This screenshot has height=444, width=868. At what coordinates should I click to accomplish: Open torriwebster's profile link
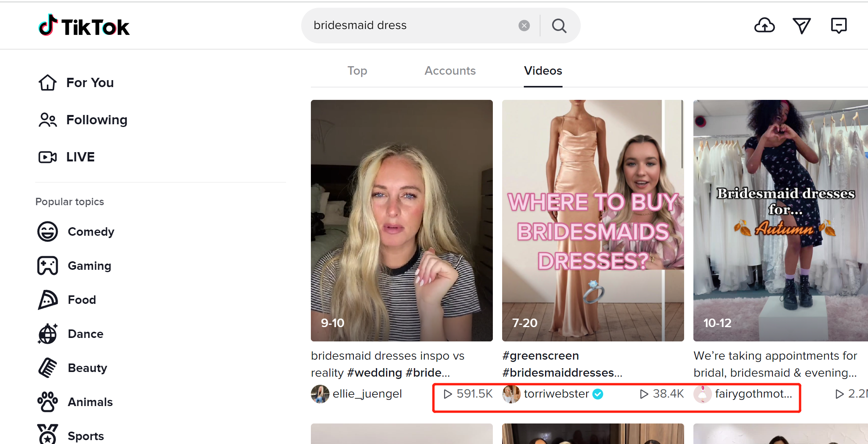(x=556, y=394)
